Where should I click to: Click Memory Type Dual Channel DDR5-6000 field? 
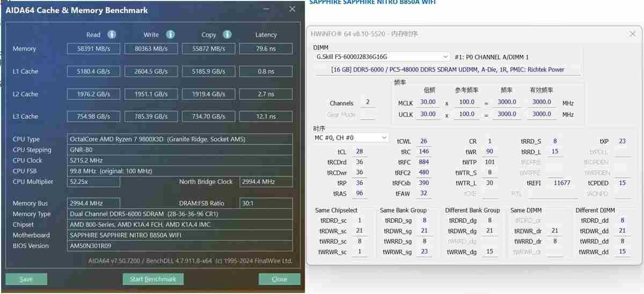[x=180, y=214]
